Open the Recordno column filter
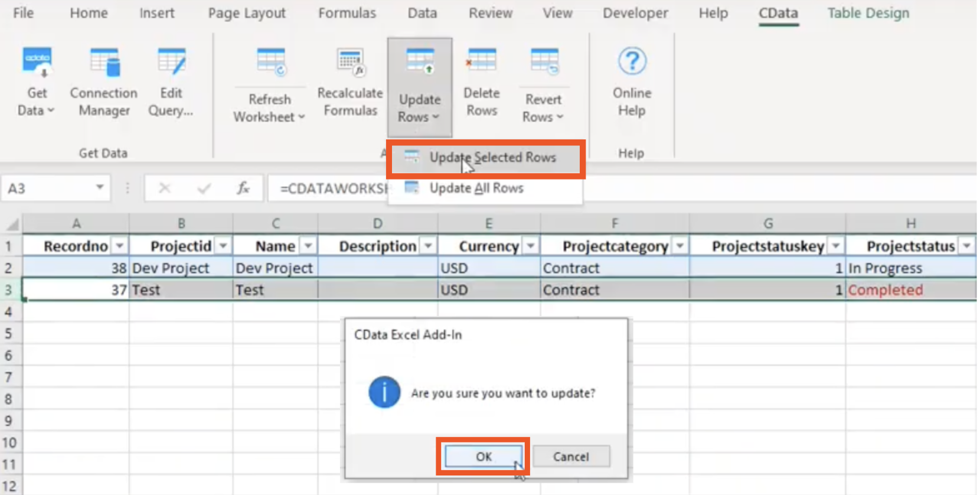 pyautogui.click(x=120, y=246)
